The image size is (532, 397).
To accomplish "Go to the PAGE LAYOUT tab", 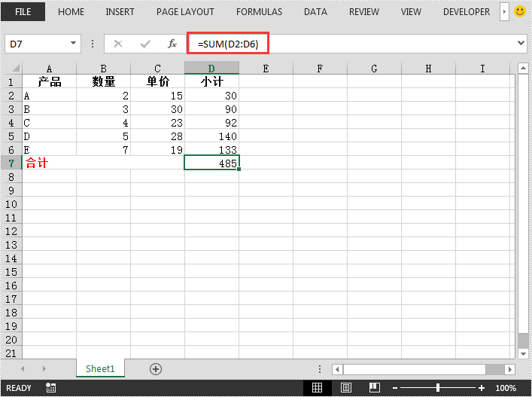I will coord(185,12).
